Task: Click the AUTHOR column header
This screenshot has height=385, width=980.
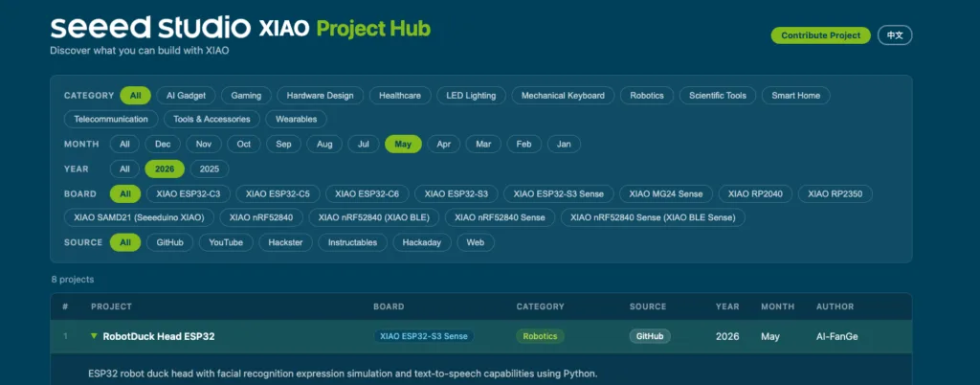Action: pyautogui.click(x=835, y=306)
